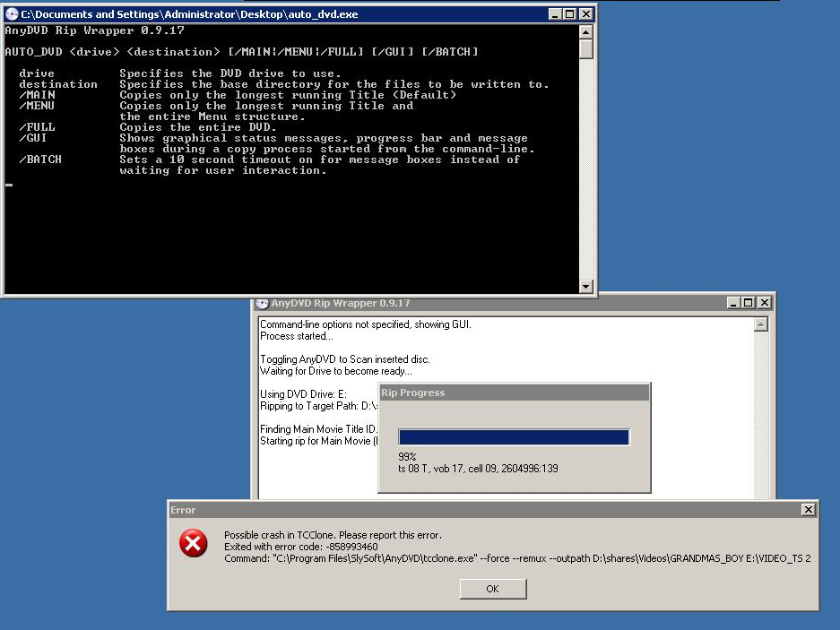Click 'Ripping to Target Path' log line
The width and height of the screenshot is (840, 630).
(319, 406)
